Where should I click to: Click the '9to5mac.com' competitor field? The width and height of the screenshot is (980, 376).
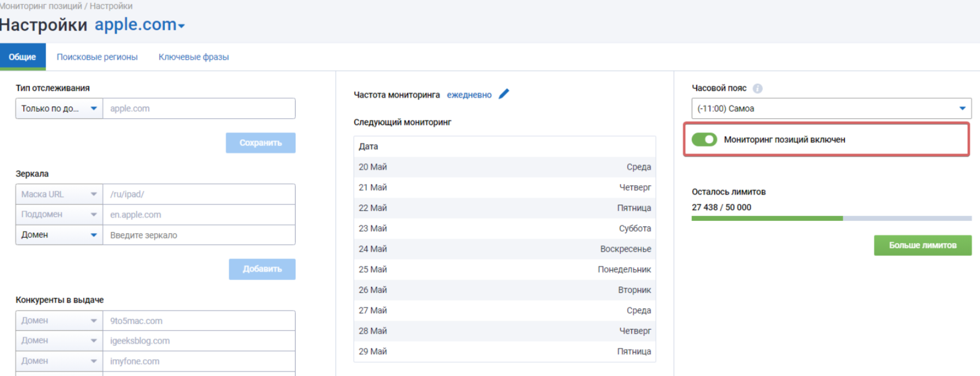pos(199,321)
